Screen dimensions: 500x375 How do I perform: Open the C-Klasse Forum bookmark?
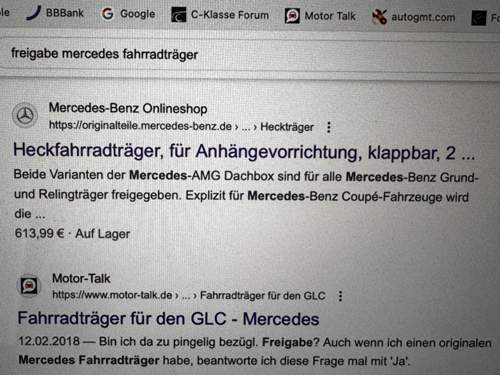pos(220,15)
